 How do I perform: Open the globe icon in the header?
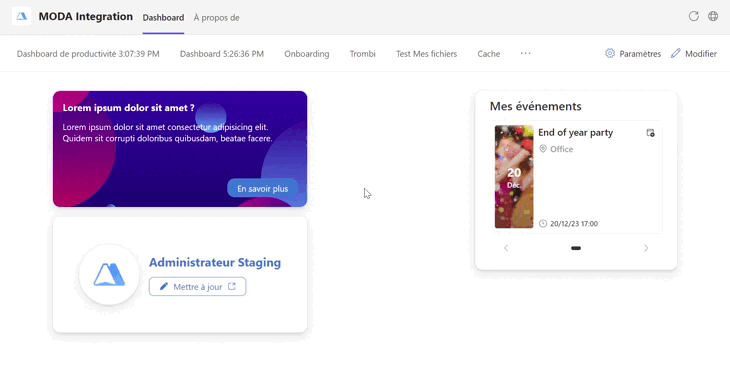point(713,16)
